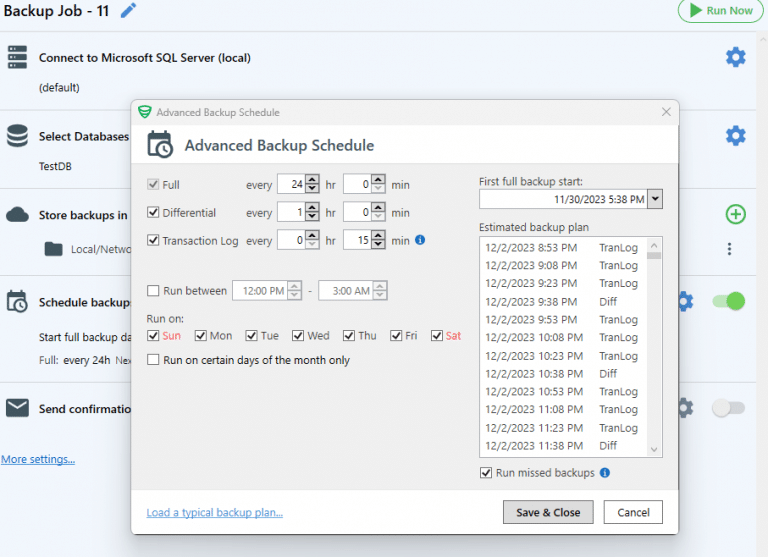Click the Cancel button

(633, 512)
